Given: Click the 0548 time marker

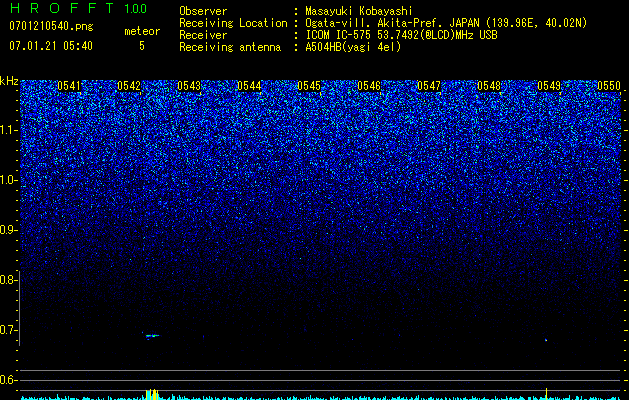Looking at the screenshot, I should [x=489, y=86].
